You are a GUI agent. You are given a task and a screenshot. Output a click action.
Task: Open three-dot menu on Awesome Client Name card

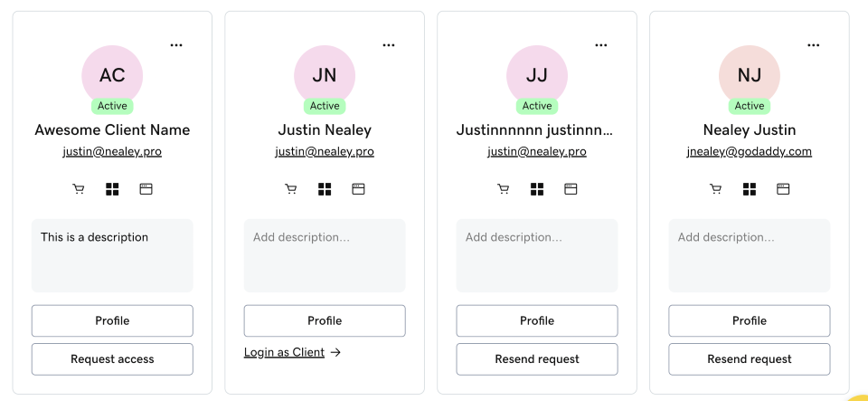pos(176,45)
